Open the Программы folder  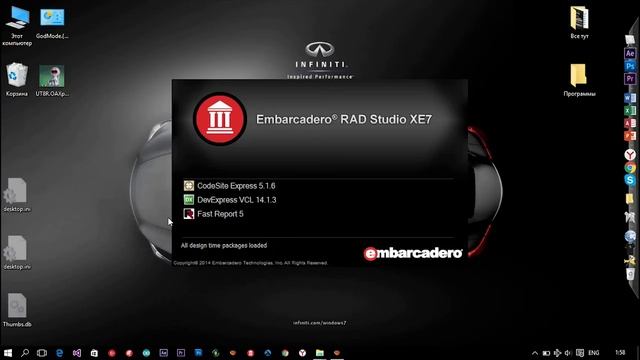[579, 80]
